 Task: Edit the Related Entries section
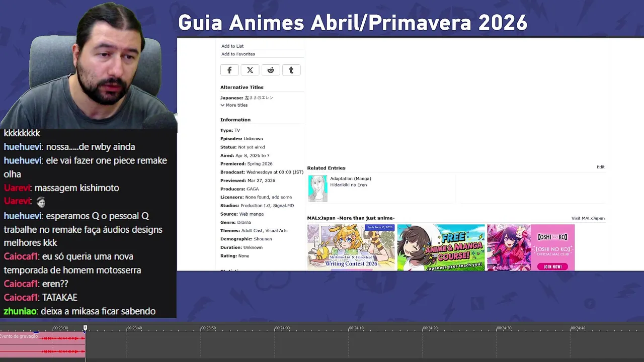click(601, 167)
